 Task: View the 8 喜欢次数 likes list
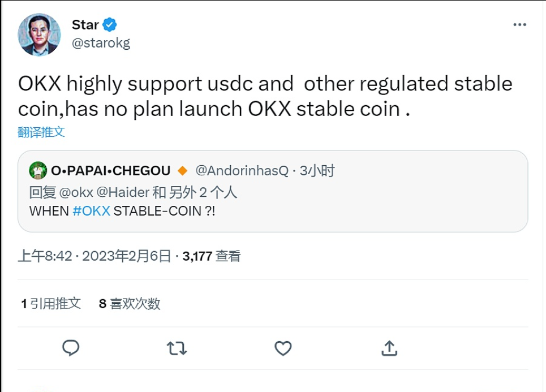coord(130,304)
